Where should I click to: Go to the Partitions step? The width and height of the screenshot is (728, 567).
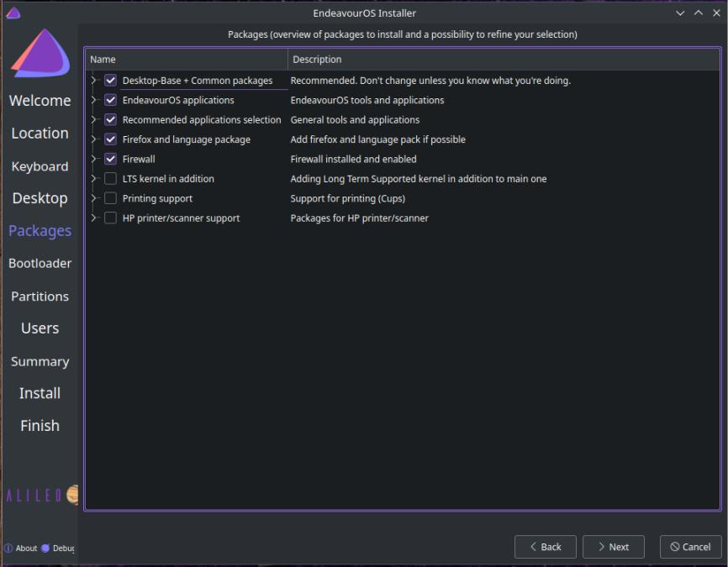[40, 296]
